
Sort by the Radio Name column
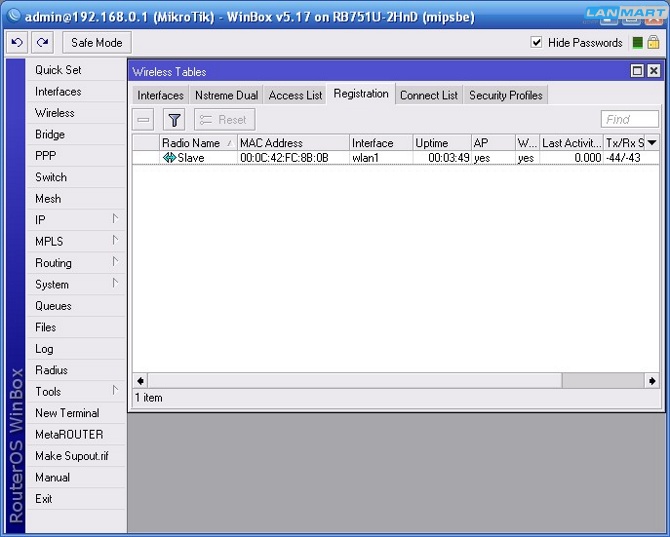[198, 143]
